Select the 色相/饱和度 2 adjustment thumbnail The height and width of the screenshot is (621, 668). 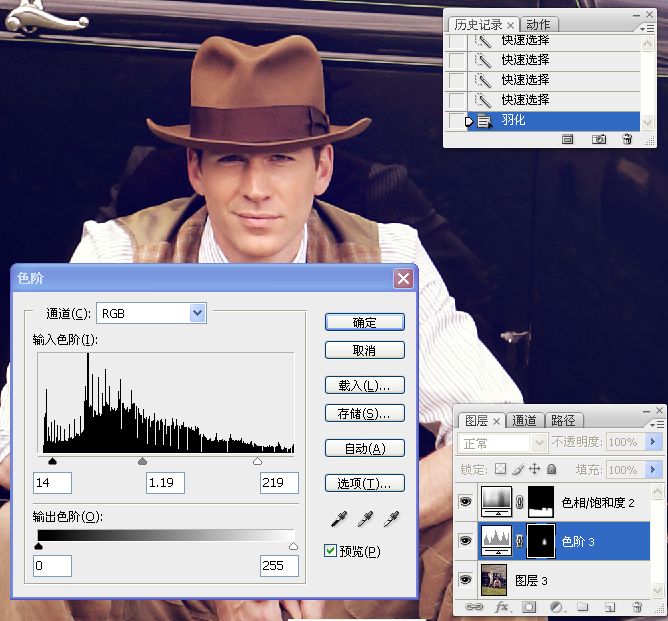click(496, 502)
